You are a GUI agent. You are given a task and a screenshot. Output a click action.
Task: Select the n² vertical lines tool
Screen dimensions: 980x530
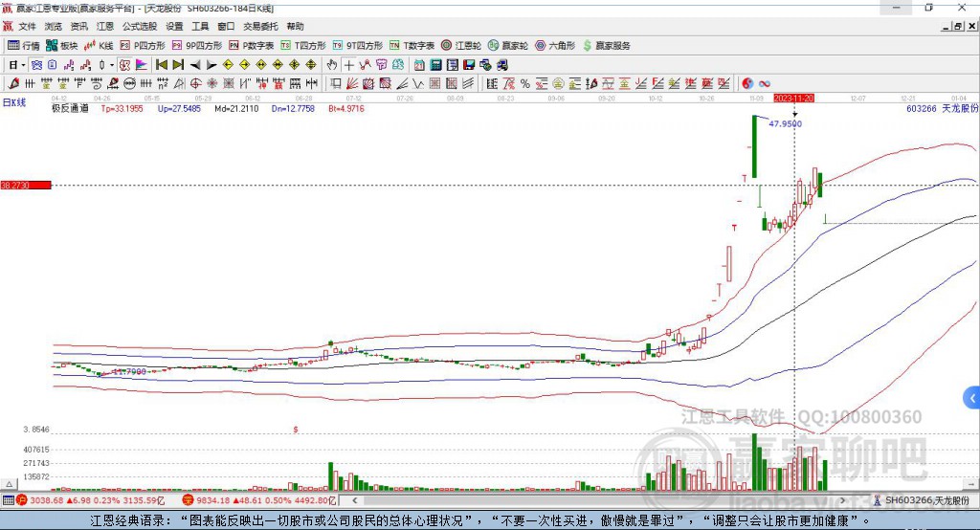point(163,83)
